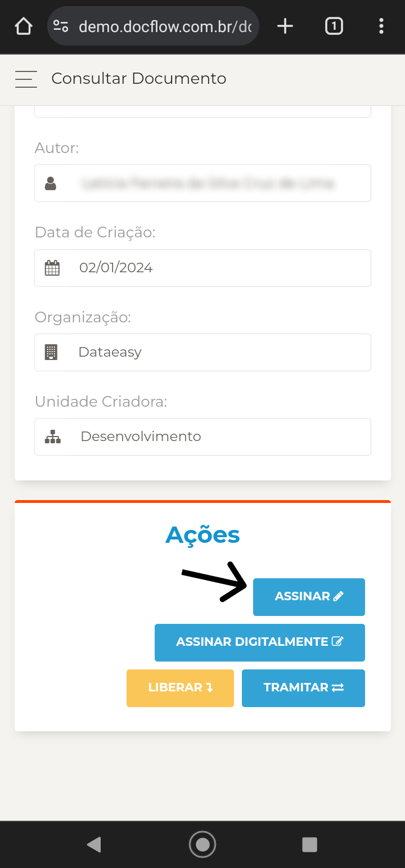Select the Data de Criação field

tap(202, 268)
